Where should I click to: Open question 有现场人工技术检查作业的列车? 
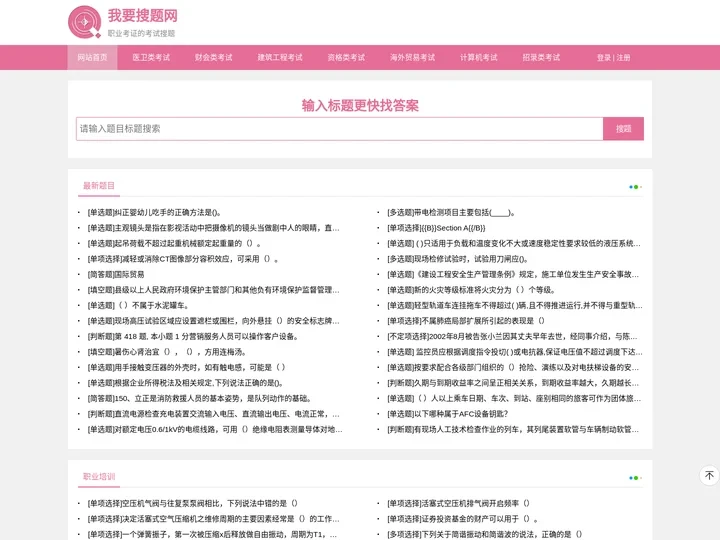click(x=513, y=430)
